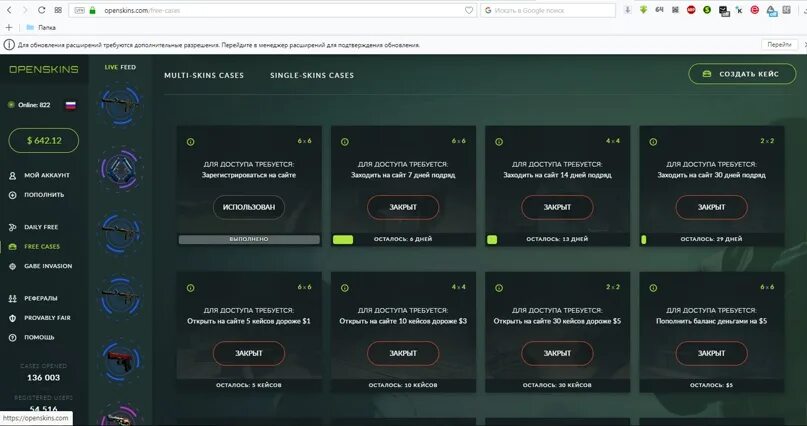The width and height of the screenshot is (807, 426).
Task: Click red Adblock extension icon
Action: (x=691, y=10)
